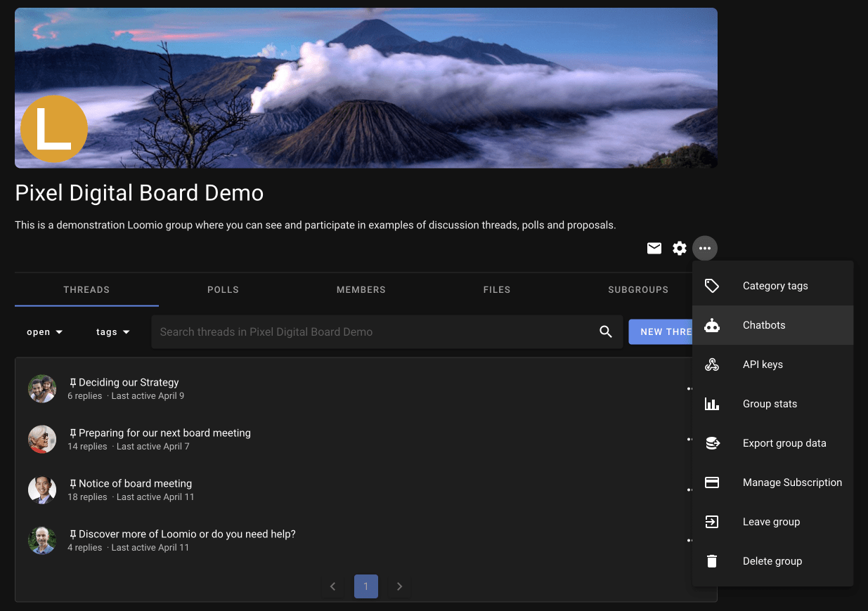Open the 'open' thread filter dropdown
868x611 pixels.
tap(45, 332)
